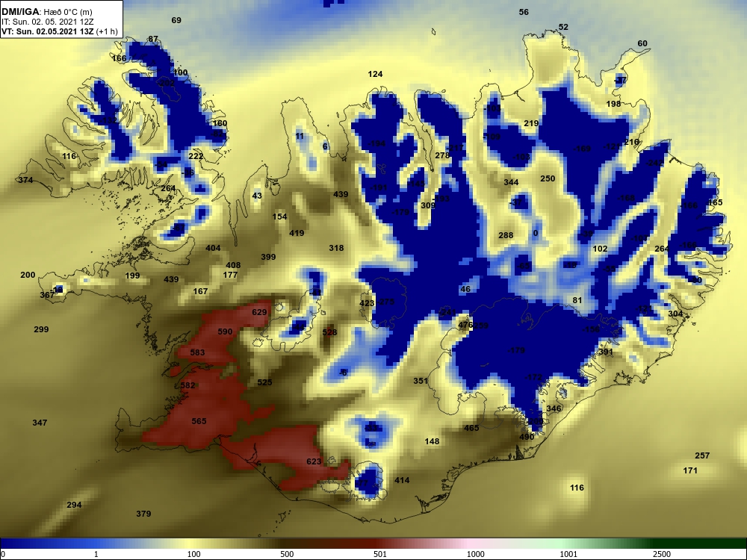Image resolution: width=747 pixels, height=560 pixels.
Task: Select the map value 399
Action: click(x=268, y=257)
